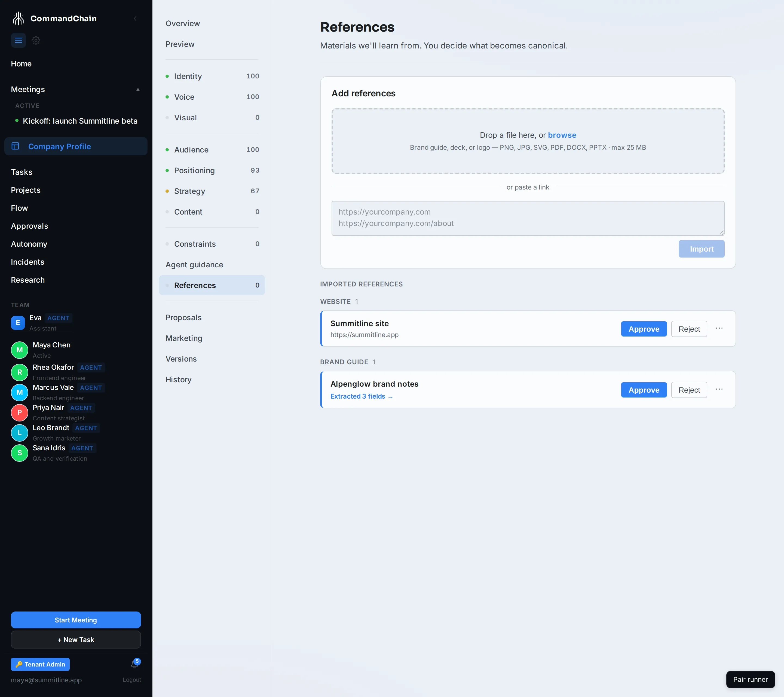Viewport: 784px width, 697px height.
Task: Open the Audience profile section
Action: 212,149
